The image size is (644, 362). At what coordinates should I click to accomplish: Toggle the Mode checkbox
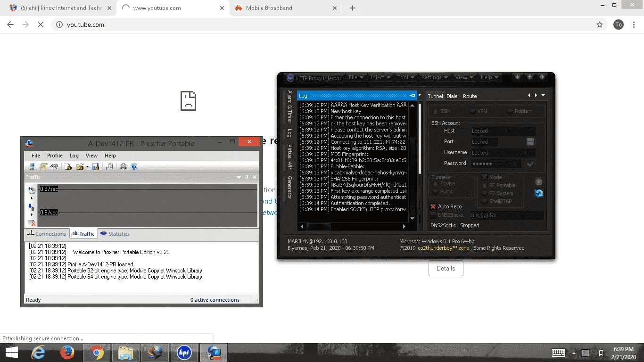tap(484, 177)
